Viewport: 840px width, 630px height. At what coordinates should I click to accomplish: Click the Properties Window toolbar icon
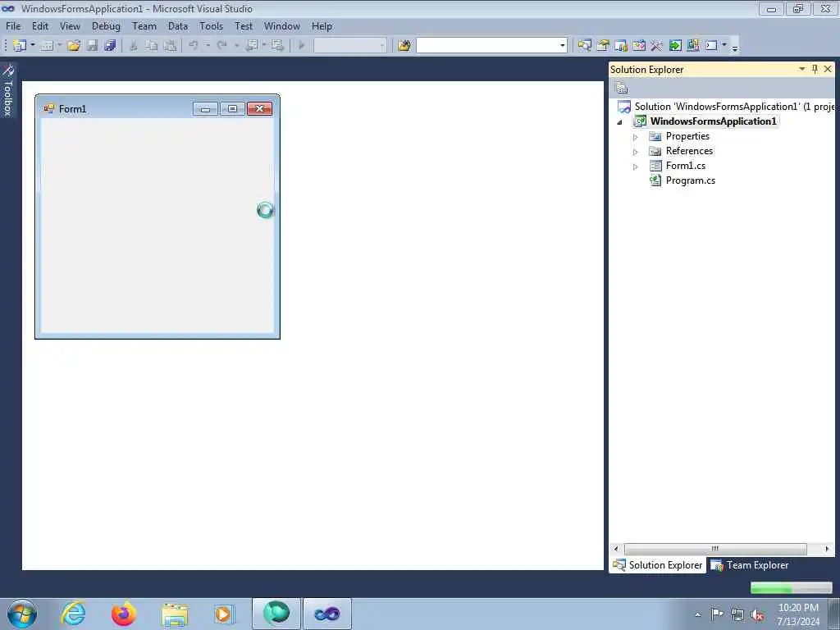(603, 46)
